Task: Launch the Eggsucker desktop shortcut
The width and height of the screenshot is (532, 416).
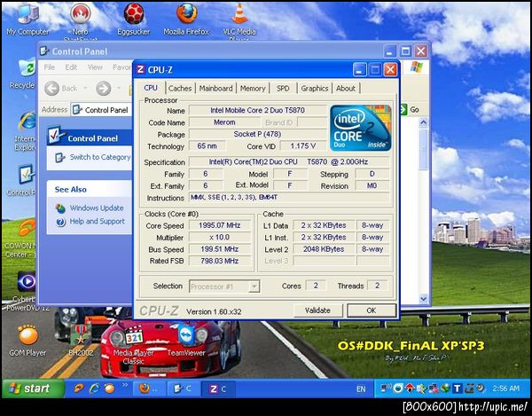Action: click(133, 15)
